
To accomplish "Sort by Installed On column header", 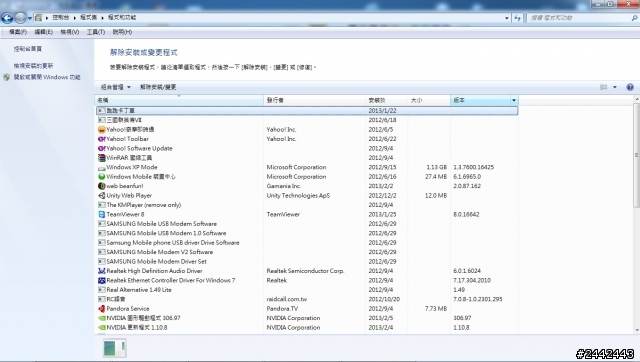I will [x=387, y=100].
